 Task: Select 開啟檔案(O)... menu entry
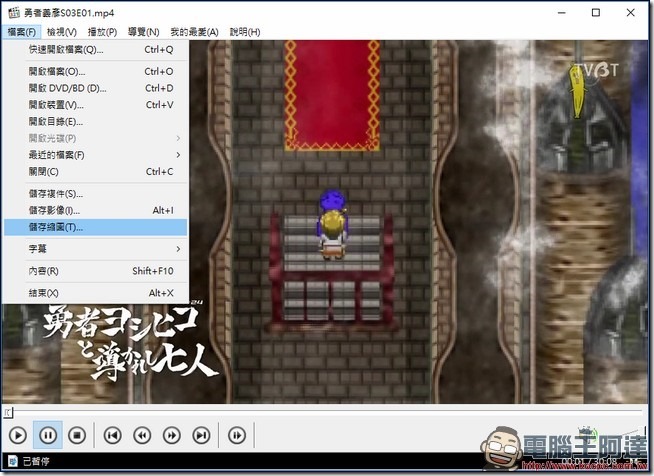(x=96, y=71)
